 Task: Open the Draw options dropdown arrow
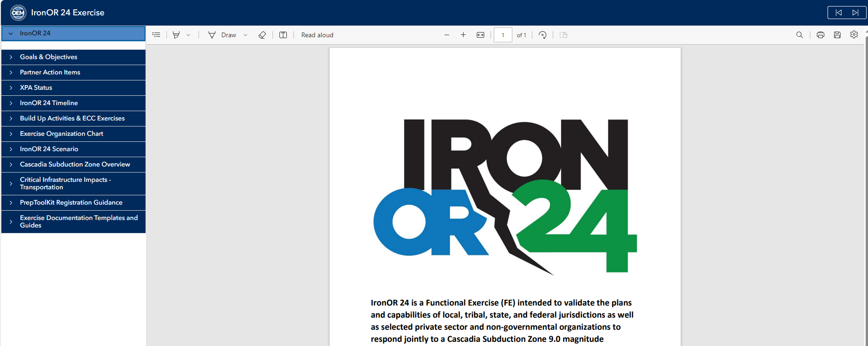tap(245, 35)
